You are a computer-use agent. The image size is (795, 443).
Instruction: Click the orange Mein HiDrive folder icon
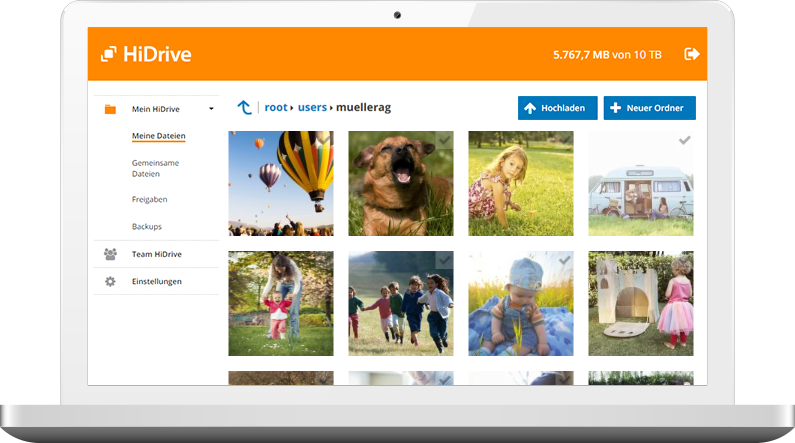(110, 109)
